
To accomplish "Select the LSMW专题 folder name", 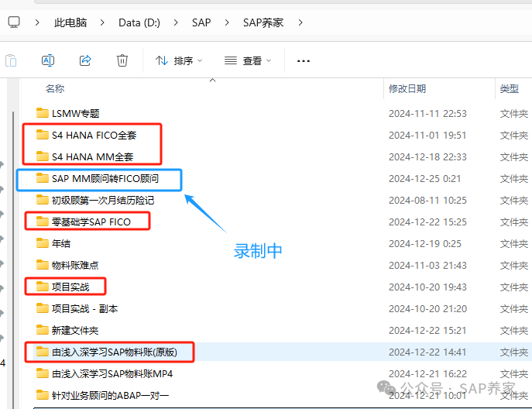I will pos(75,113).
